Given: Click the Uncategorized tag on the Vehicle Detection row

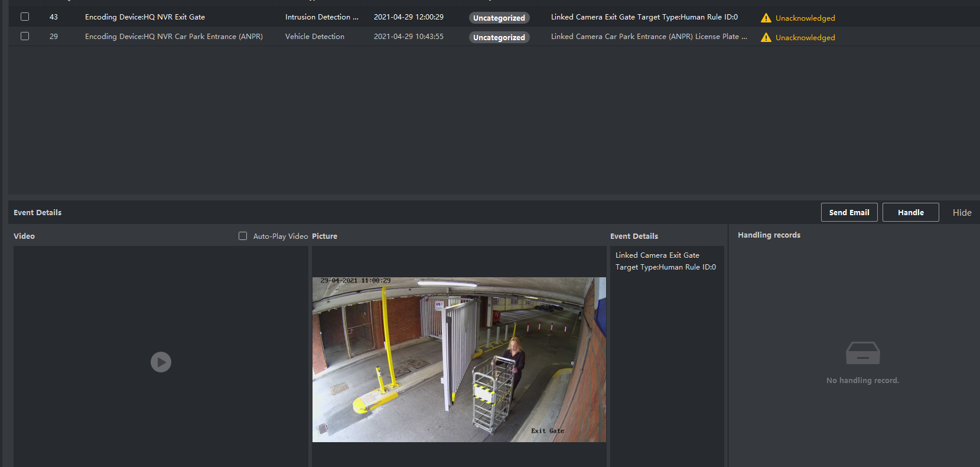Looking at the screenshot, I should pos(499,38).
